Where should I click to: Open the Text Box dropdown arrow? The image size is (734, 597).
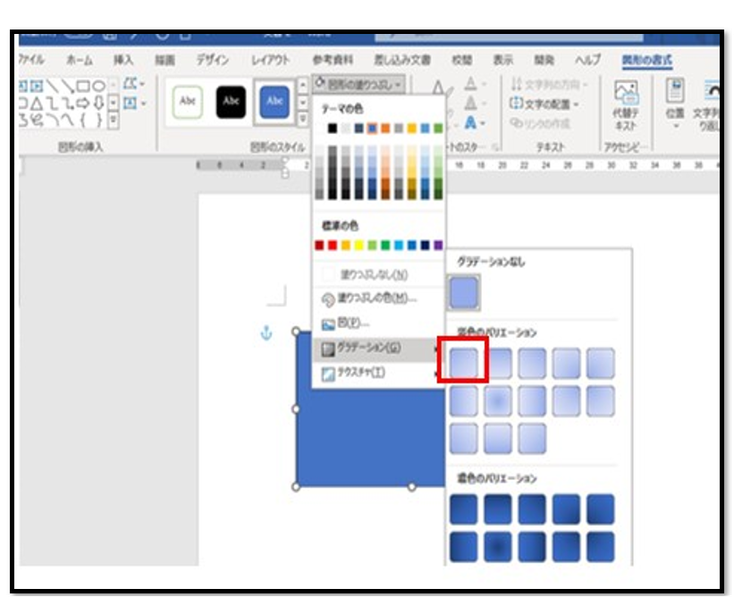pyautogui.click(x=142, y=103)
